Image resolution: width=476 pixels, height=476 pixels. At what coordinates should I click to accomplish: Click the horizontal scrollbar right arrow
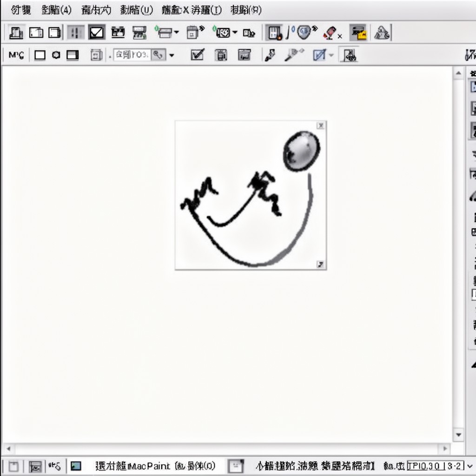[x=445, y=449]
